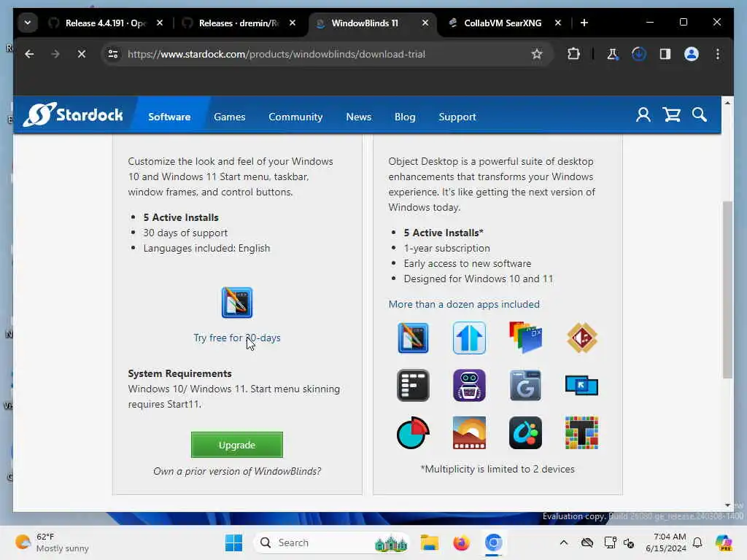
Task: Open the Stardock account user icon
Action: point(643,114)
